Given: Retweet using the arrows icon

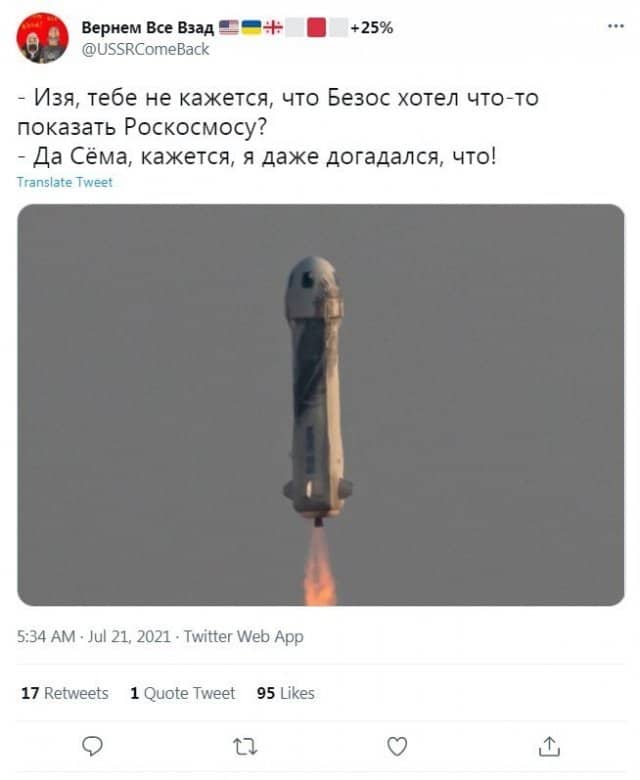Looking at the screenshot, I should coord(245,746).
